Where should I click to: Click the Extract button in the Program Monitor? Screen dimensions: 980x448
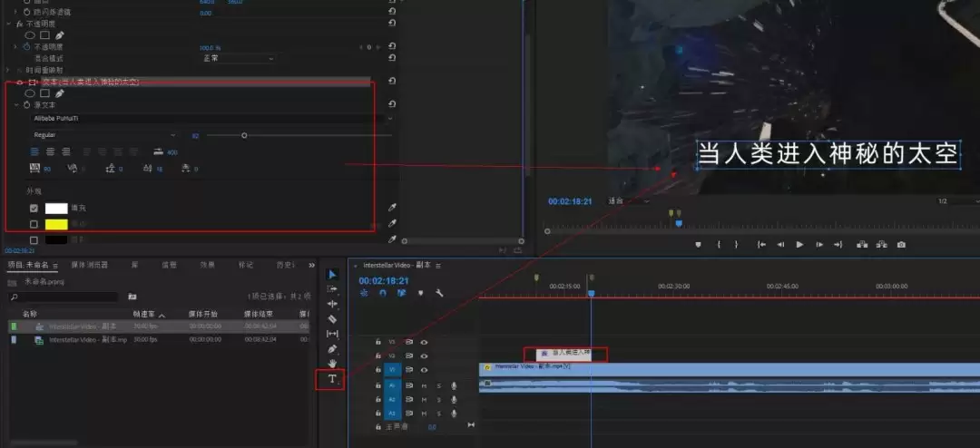click(x=881, y=245)
